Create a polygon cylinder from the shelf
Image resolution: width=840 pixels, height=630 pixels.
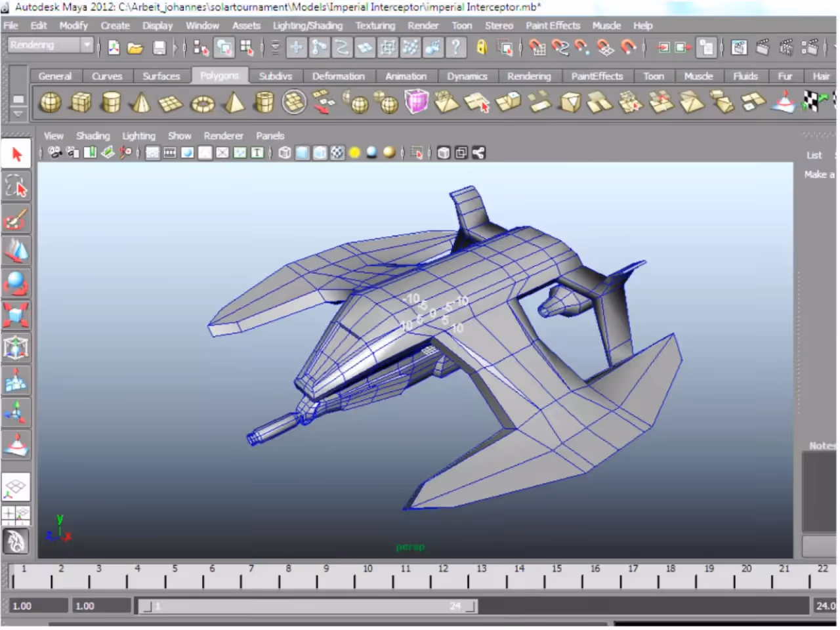[x=111, y=102]
